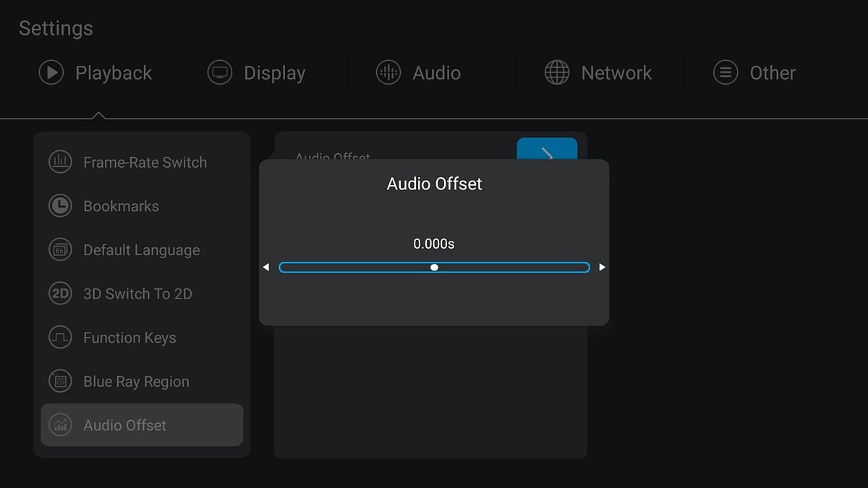Click the Function Keys icon
Screen dimensions: 868x488
[x=60, y=338]
